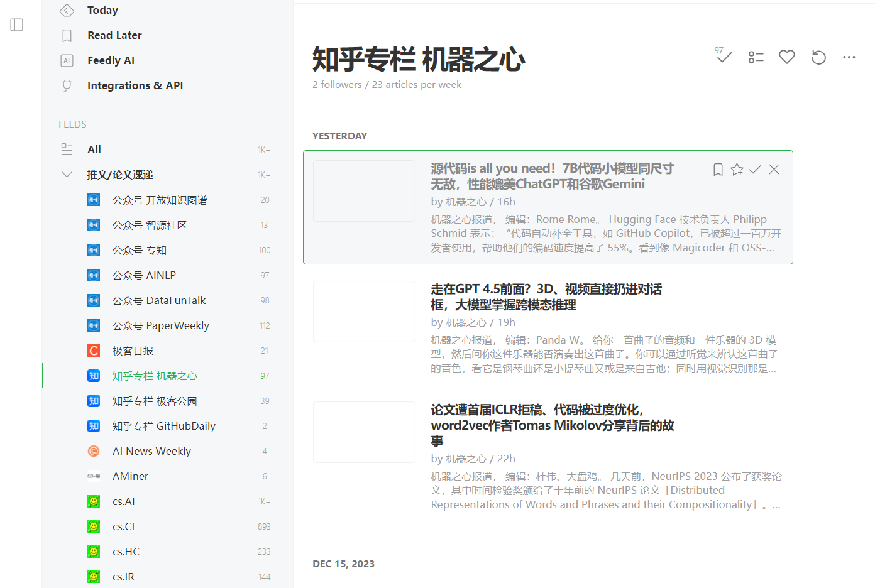
Task: Click the Today diamond icon
Action: [67, 10]
